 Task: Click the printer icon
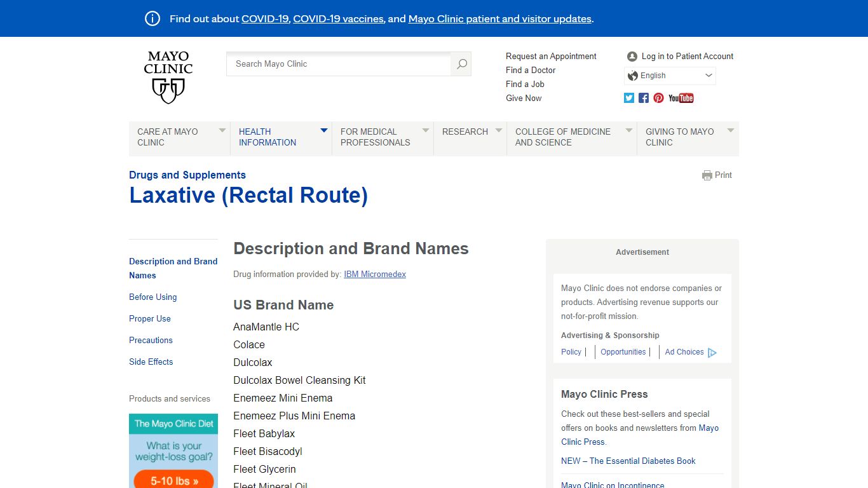click(x=707, y=175)
